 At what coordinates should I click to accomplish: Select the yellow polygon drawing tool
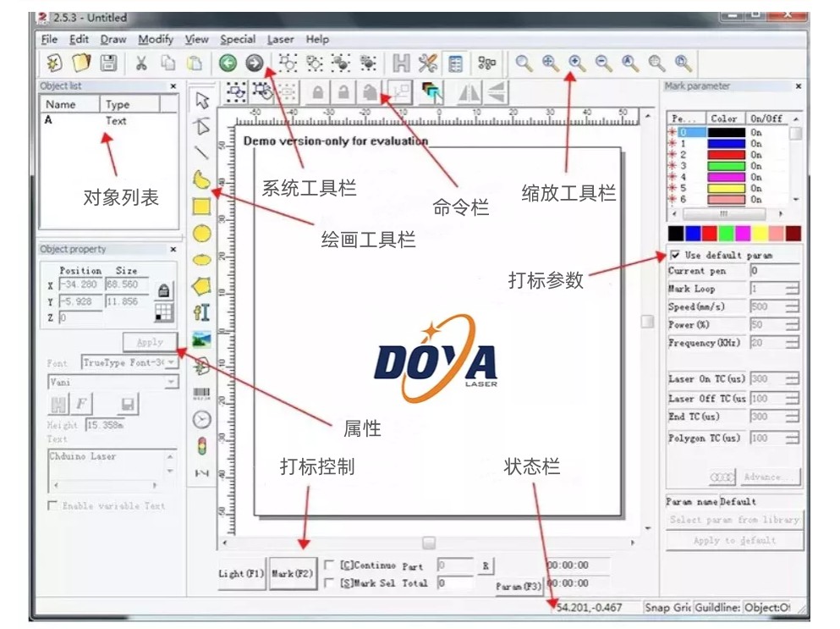pyautogui.click(x=201, y=285)
